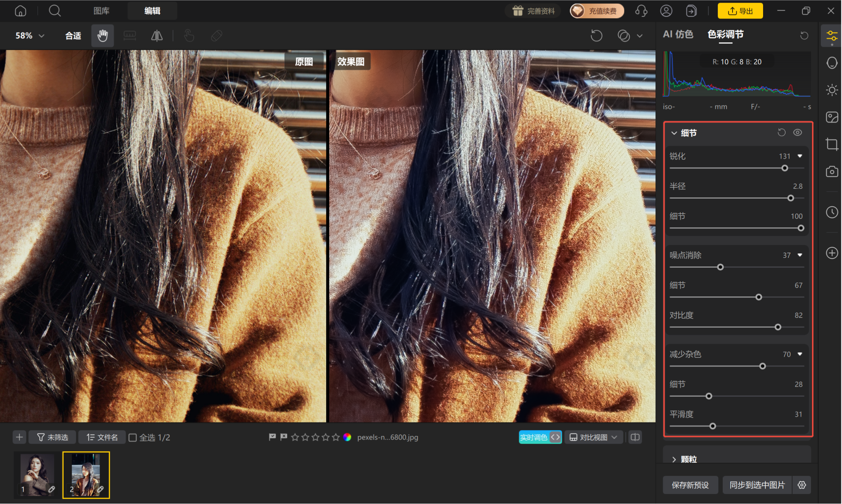Toggle the split compare view icon
The height and width of the screenshot is (504, 842).
click(635, 437)
